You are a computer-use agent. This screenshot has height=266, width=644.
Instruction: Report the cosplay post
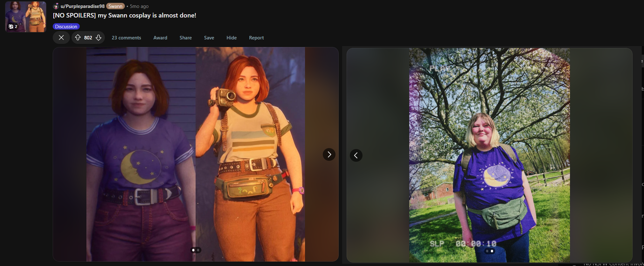256,38
